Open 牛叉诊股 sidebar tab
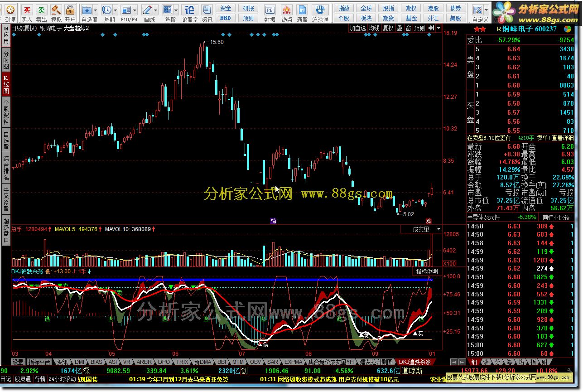Viewport: 583px width, 392px height. click(6, 200)
